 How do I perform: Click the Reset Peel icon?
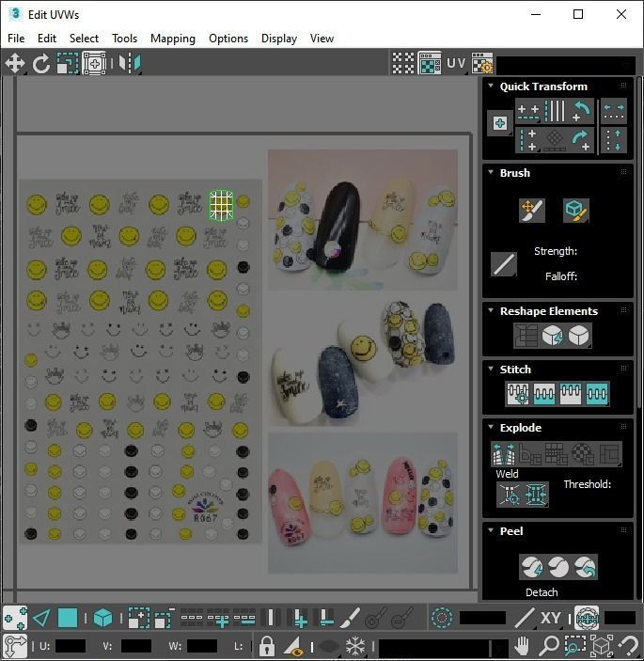tap(585, 567)
